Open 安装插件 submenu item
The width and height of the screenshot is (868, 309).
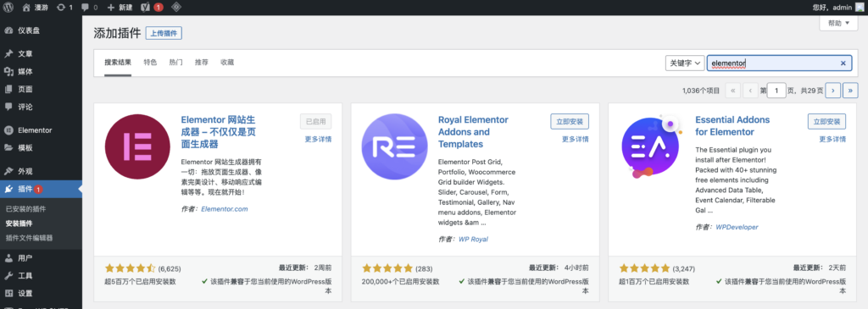(x=19, y=223)
